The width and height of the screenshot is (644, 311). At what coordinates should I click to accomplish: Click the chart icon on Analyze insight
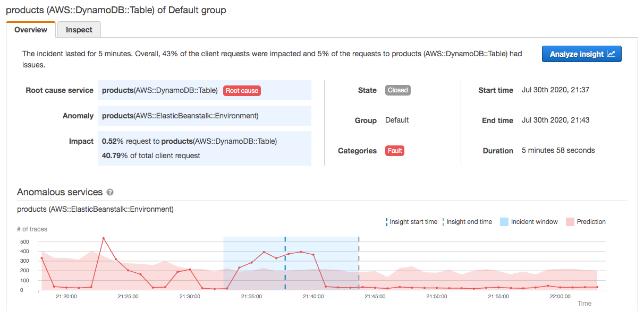click(x=611, y=54)
